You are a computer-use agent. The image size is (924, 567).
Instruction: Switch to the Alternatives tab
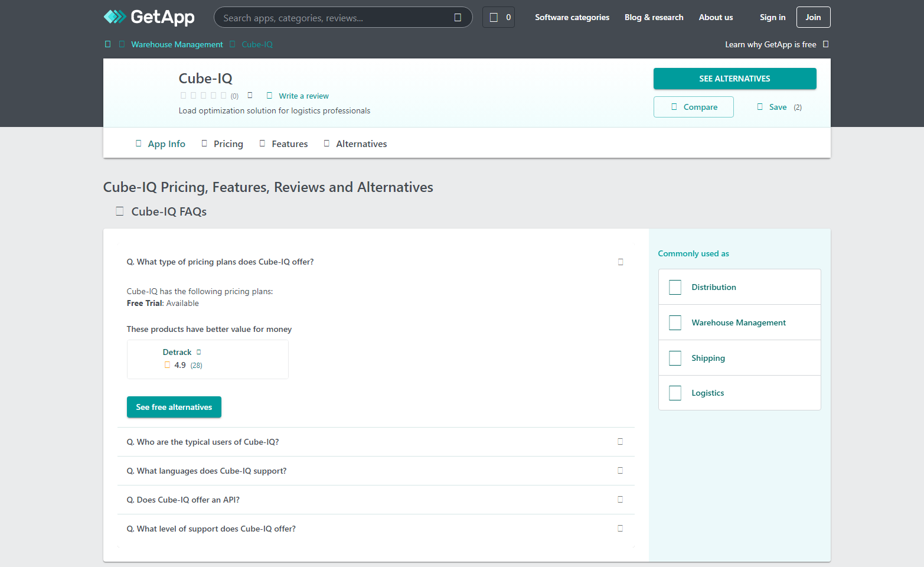click(355, 144)
